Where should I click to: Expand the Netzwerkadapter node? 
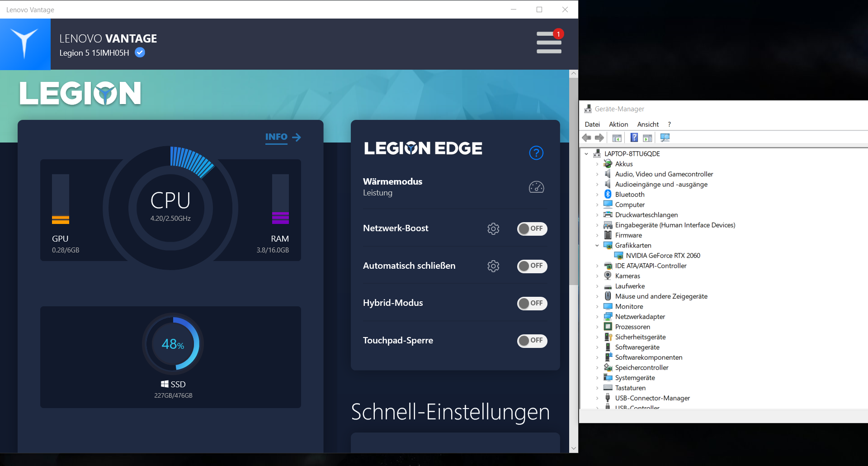point(597,317)
